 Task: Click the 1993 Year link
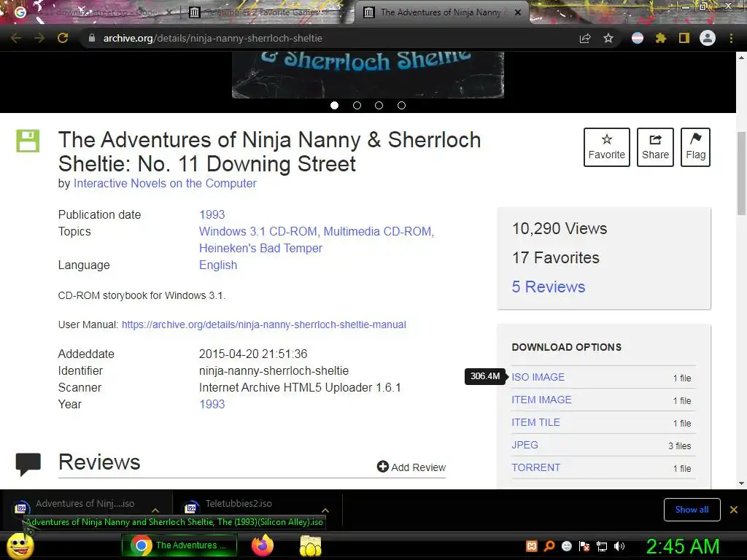pyautogui.click(x=212, y=404)
